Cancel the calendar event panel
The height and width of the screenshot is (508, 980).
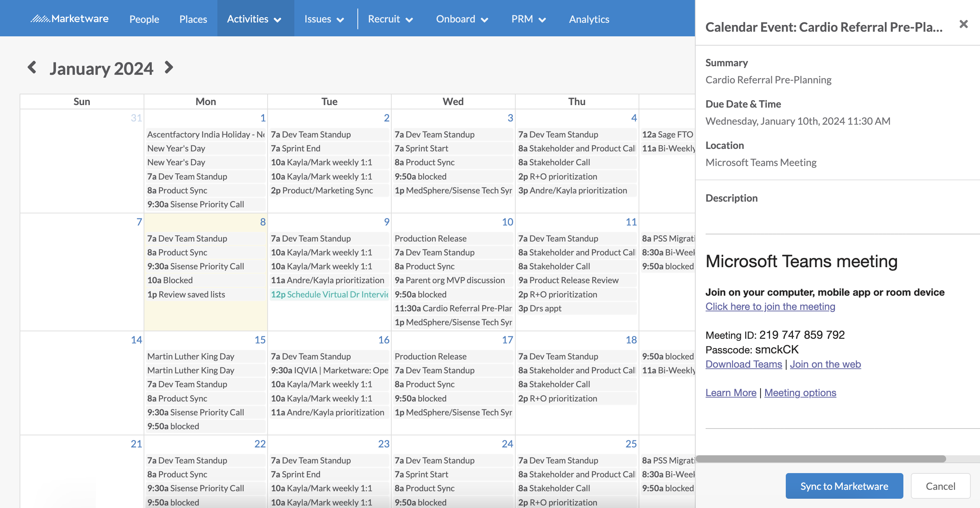pyautogui.click(x=940, y=486)
